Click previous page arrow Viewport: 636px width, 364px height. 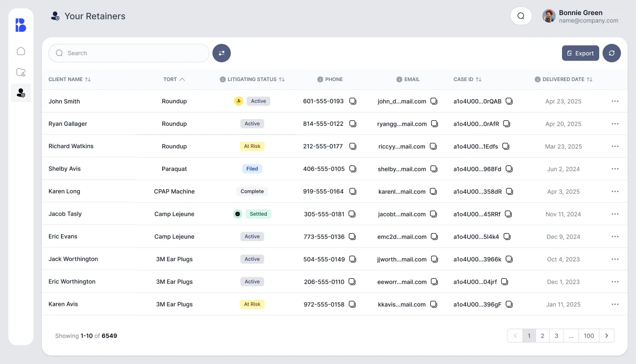tap(515, 336)
